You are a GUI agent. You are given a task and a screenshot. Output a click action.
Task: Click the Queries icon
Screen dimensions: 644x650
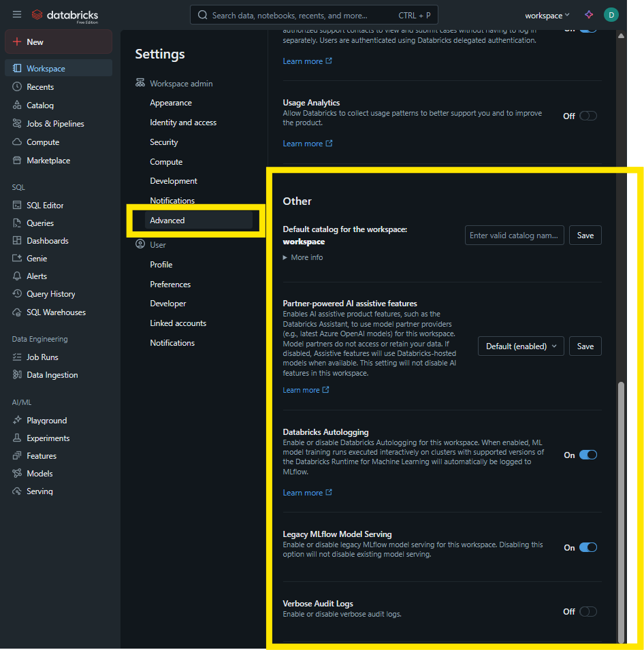coord(17,223)
